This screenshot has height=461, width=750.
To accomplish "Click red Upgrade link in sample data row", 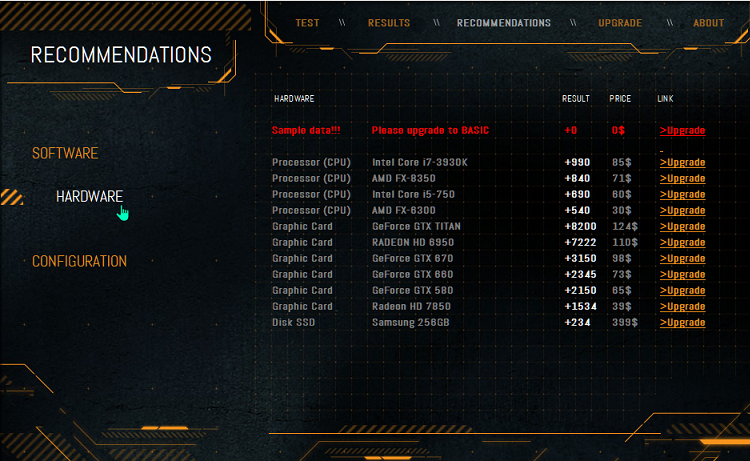I will pyautogui.click(x=682, y=130).
